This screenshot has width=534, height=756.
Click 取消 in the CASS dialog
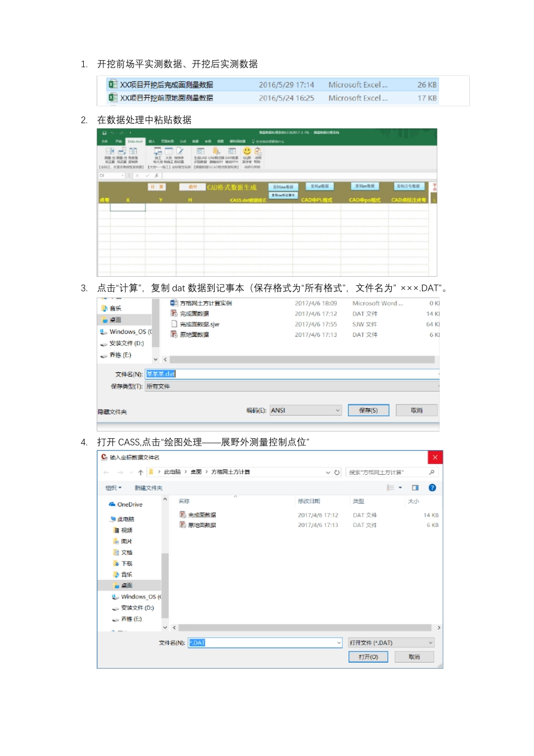click(x=414, y=657)
